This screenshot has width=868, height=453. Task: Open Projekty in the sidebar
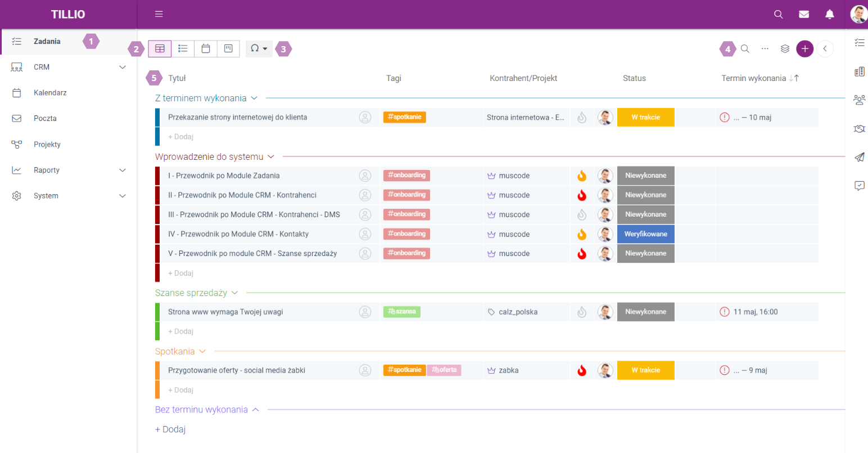[x=69, y=145]
